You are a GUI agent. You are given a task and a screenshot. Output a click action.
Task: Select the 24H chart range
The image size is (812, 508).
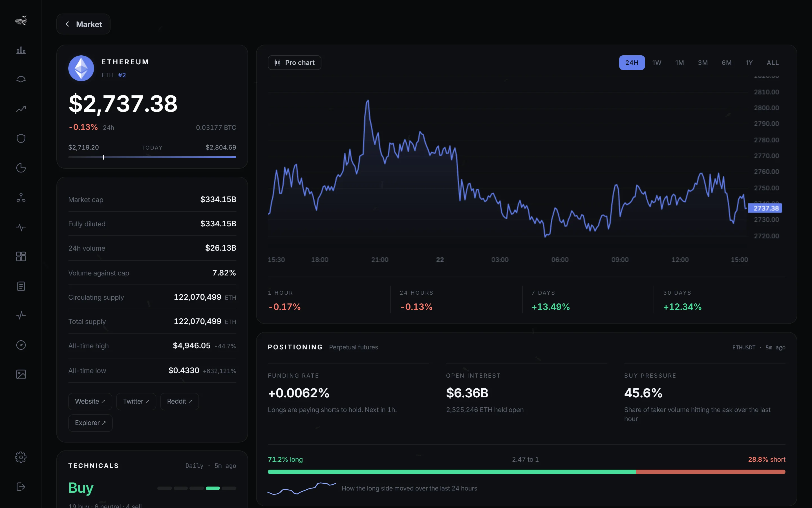(632, 62)
